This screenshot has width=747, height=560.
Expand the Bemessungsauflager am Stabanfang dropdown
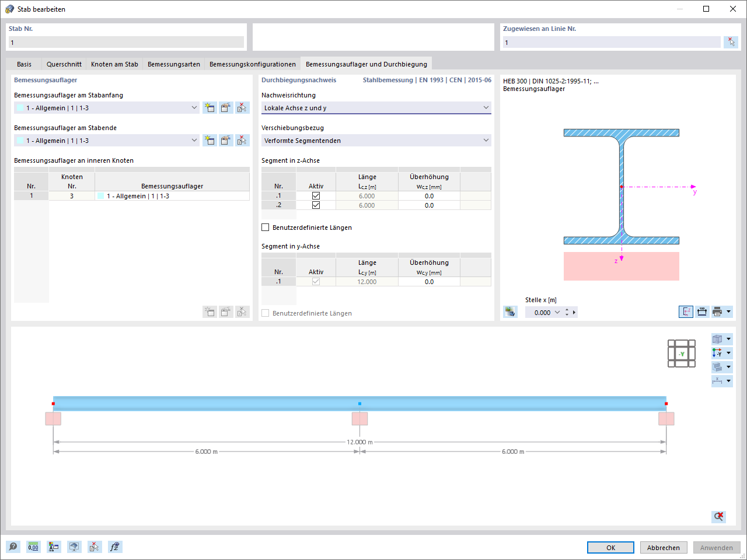click(x=194, y=107)
